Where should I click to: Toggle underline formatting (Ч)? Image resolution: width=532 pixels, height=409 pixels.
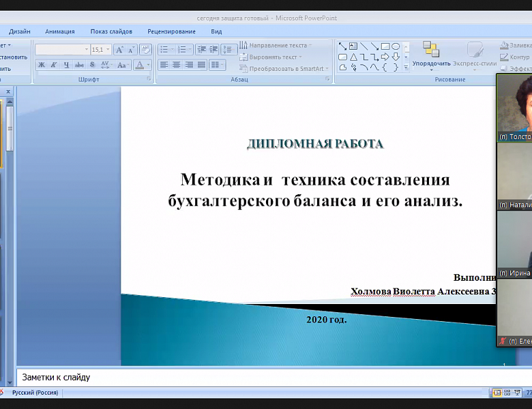(x=67, y=65)
